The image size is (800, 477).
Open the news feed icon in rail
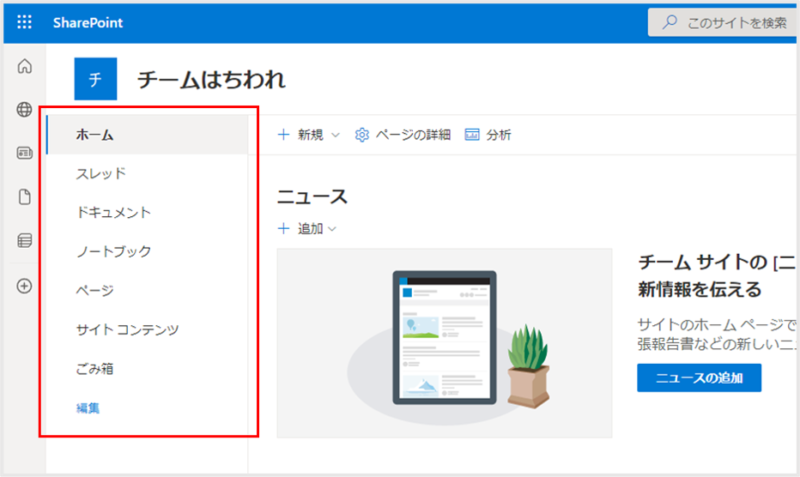click(25, 153)
